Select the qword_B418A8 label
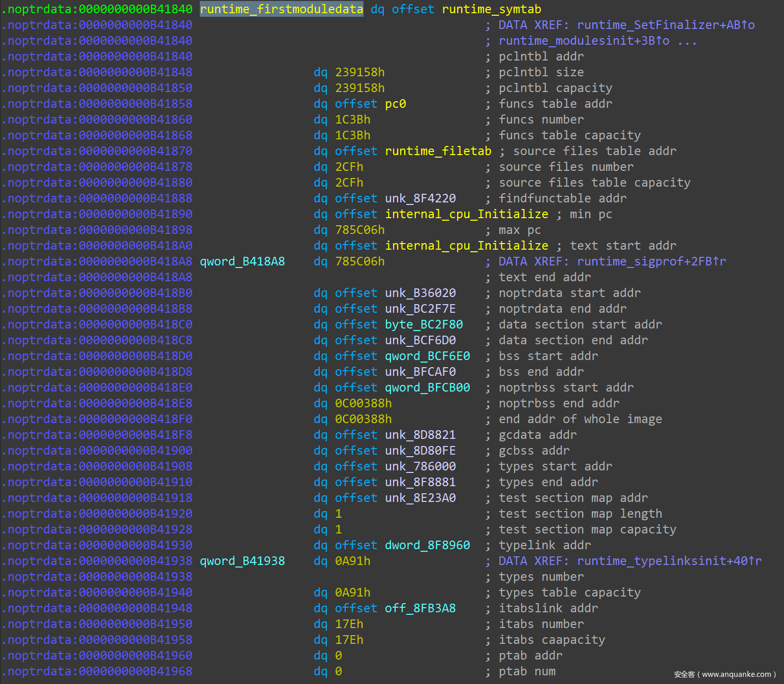 point(242,261)
